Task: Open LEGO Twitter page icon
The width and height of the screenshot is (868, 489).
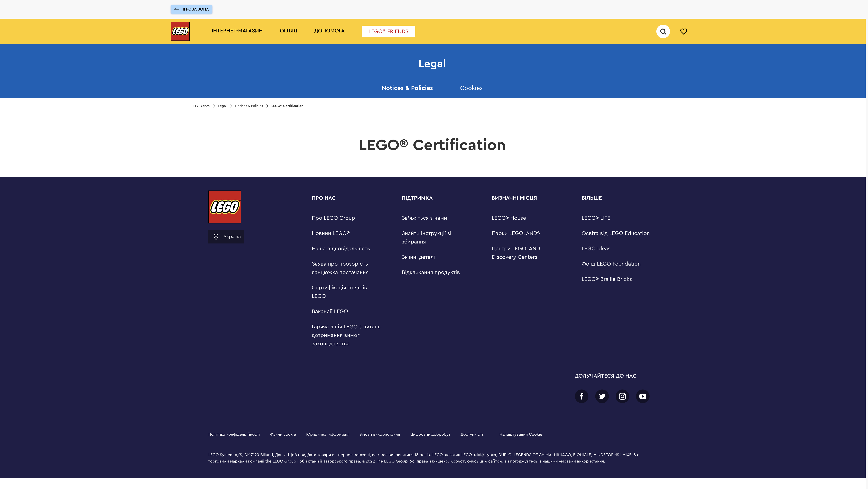Action: coord(602,396)
